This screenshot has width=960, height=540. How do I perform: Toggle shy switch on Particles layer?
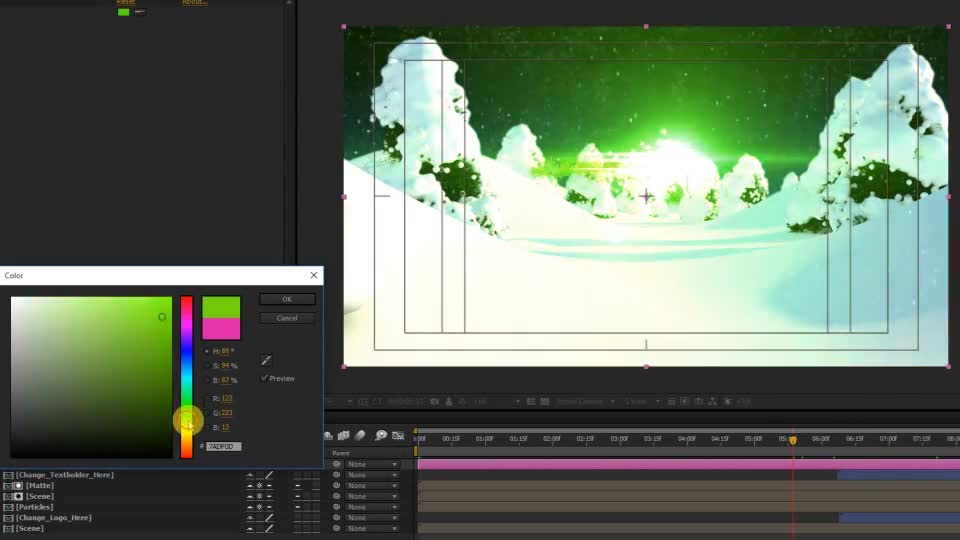(250, 507)
